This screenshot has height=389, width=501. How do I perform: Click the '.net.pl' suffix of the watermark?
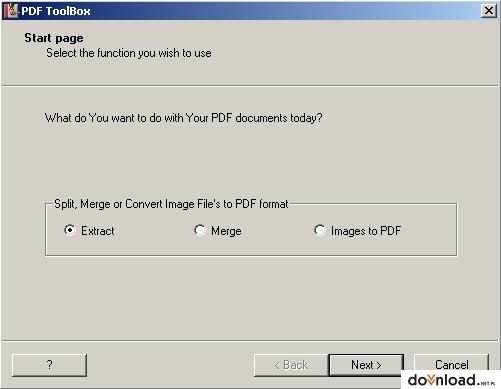486,384
